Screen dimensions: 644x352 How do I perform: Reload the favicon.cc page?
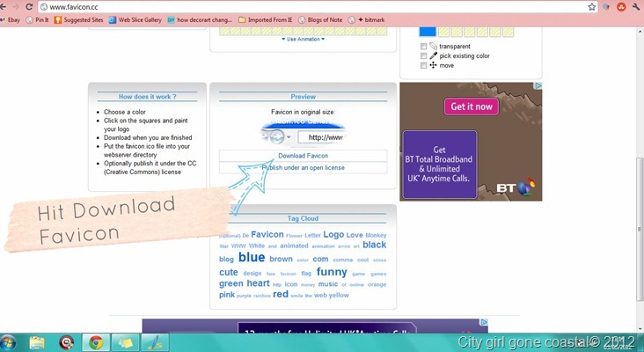(29, 7)
